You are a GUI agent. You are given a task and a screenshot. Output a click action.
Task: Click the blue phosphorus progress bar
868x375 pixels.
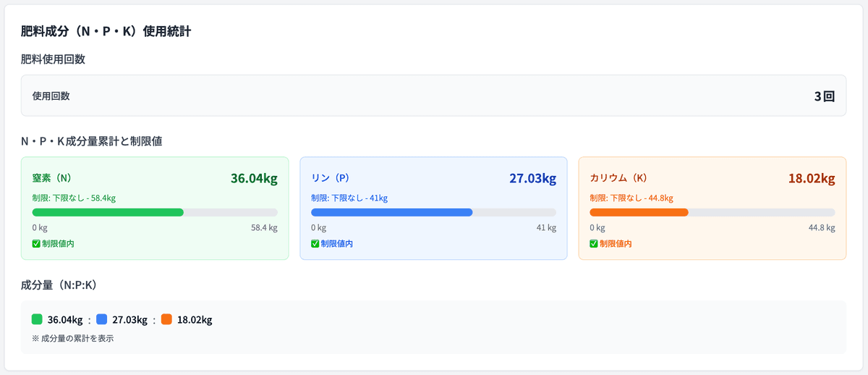point(391,212)
